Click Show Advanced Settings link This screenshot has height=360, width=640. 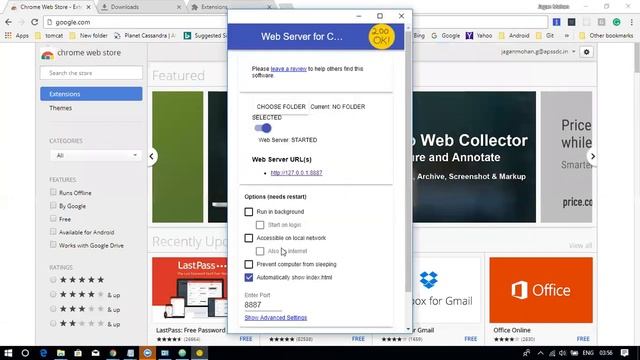276,318
